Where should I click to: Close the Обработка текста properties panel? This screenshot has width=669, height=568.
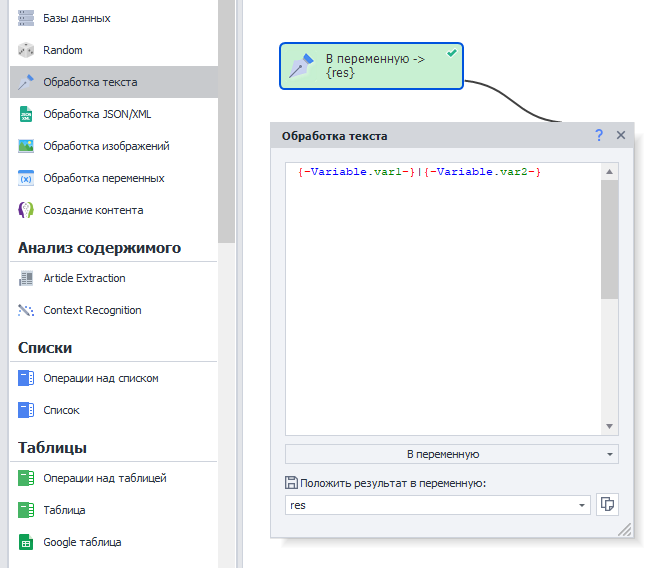[x=621, y=135]
